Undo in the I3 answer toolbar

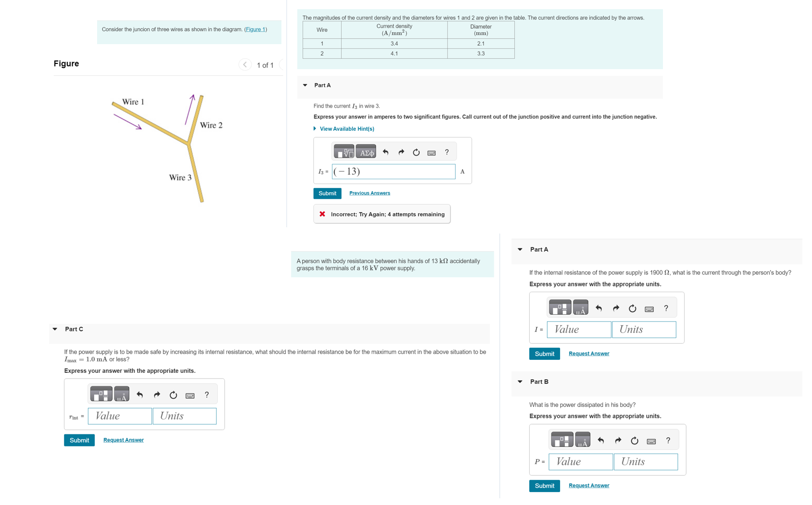(x=386, y=152)
